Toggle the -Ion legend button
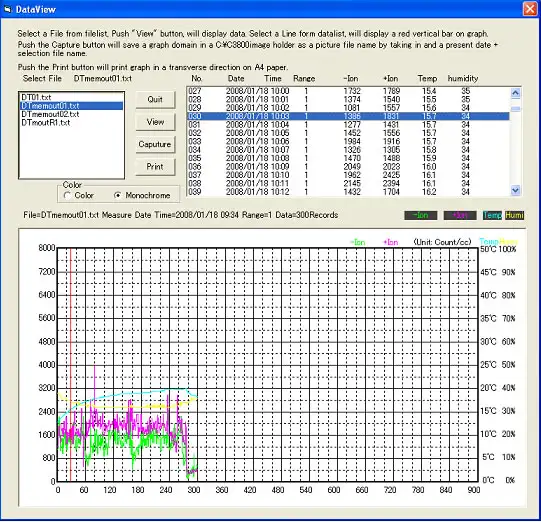Image resolution: width=541 pixels, height=522 pixels. (x=421, y=215)
